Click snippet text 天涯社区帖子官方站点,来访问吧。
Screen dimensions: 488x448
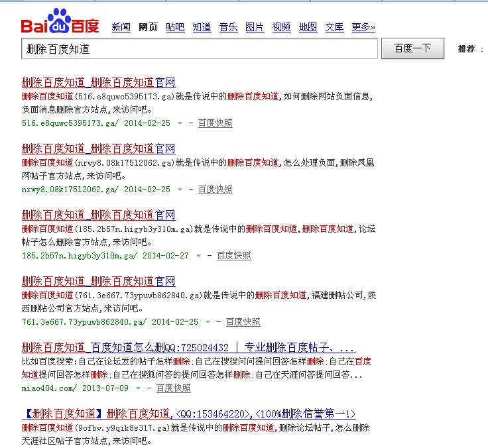click(87, 441)
